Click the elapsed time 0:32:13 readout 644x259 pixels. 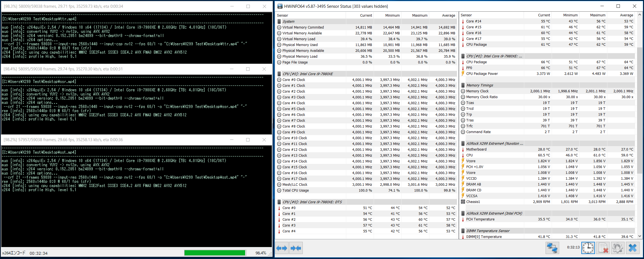(573, 247)
